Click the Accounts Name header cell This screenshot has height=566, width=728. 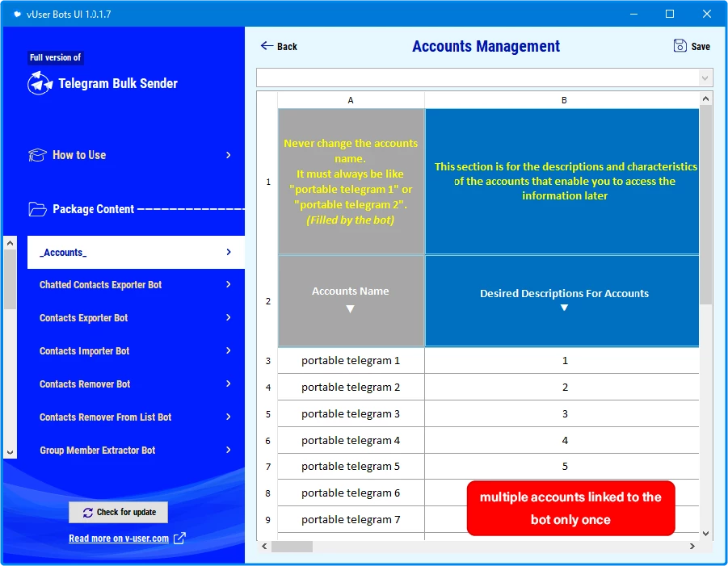click(x=351, y=301)
